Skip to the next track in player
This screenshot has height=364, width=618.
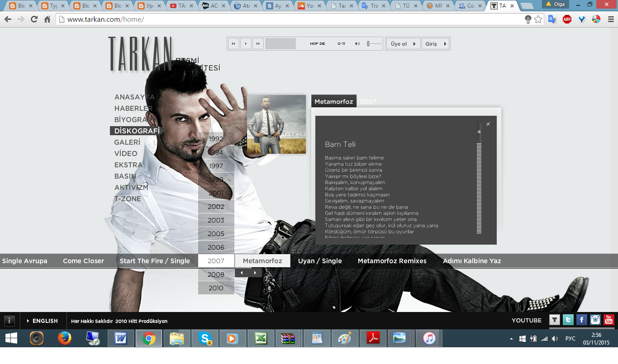[x=258, y=44]
